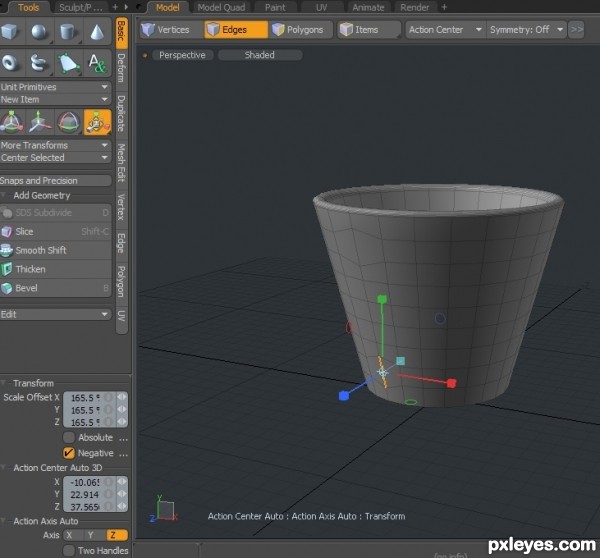Activate the Move transform tool
600x558 pixels.
11,122
